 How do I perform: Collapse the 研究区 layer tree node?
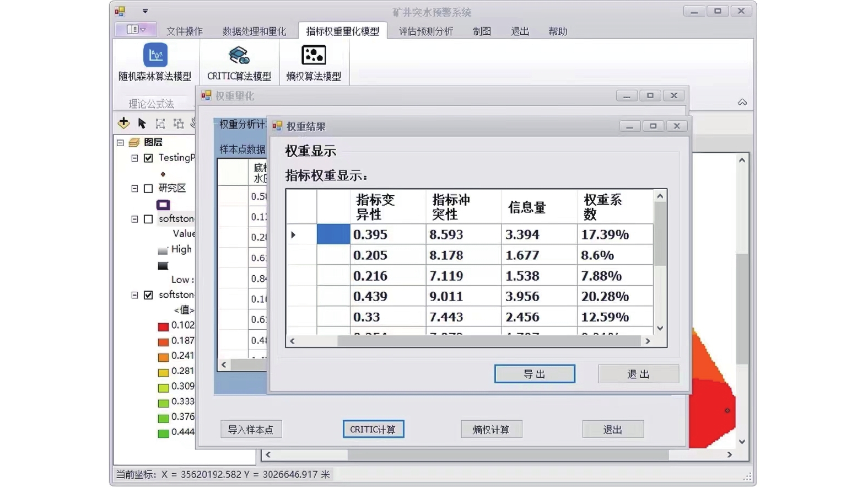(x=134, y=189)
